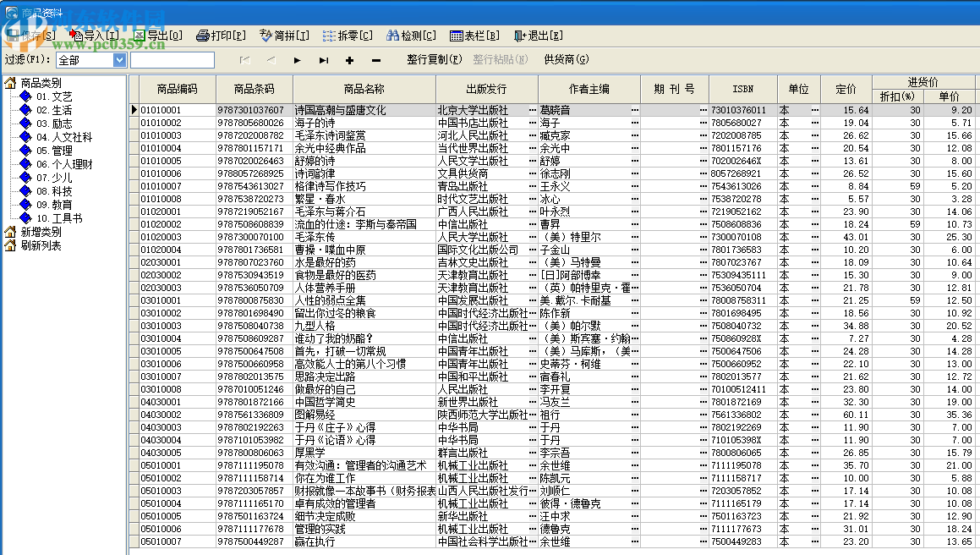Viewport: 980px width, 555px height.
Task: Click the 退出[E] exit toolbar button
Action: click(x=538, y=36)
